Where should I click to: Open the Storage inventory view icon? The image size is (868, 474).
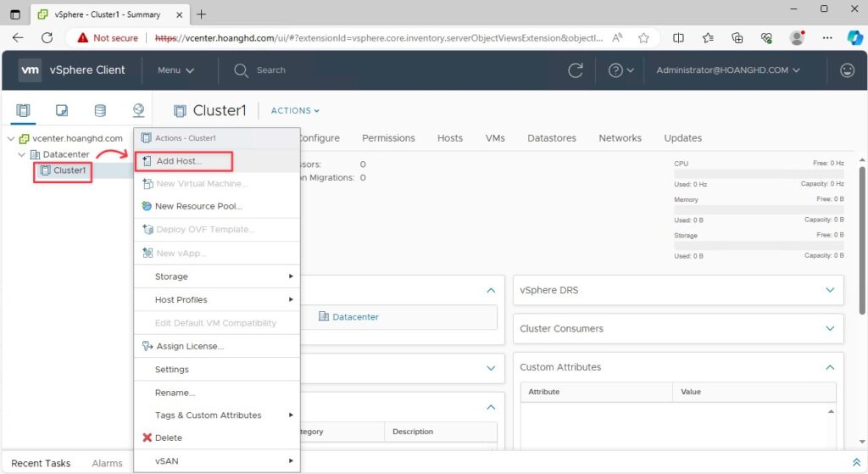coord(100,110)
